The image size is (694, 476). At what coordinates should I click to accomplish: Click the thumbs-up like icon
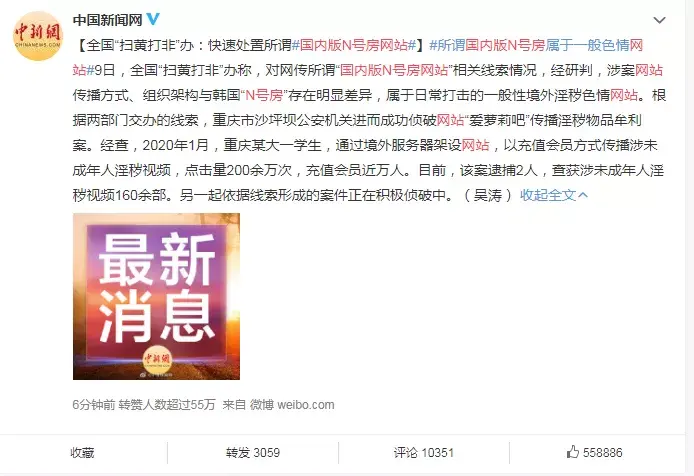pos(573,452)
